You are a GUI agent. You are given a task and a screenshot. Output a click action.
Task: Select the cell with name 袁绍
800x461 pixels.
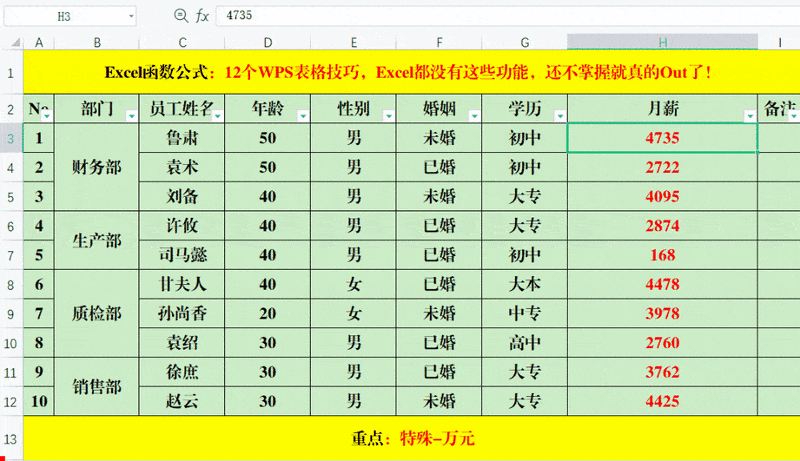click(x=182, y=343)
